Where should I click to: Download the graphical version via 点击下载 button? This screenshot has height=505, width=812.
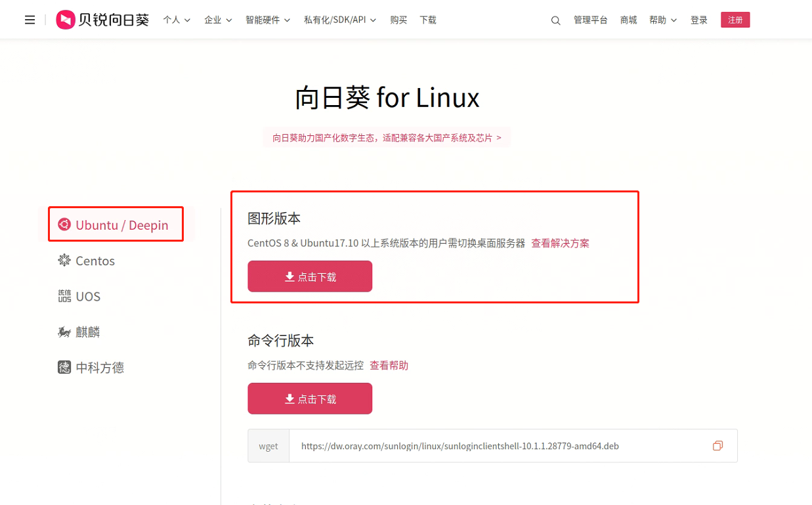(x=309, y=276)
